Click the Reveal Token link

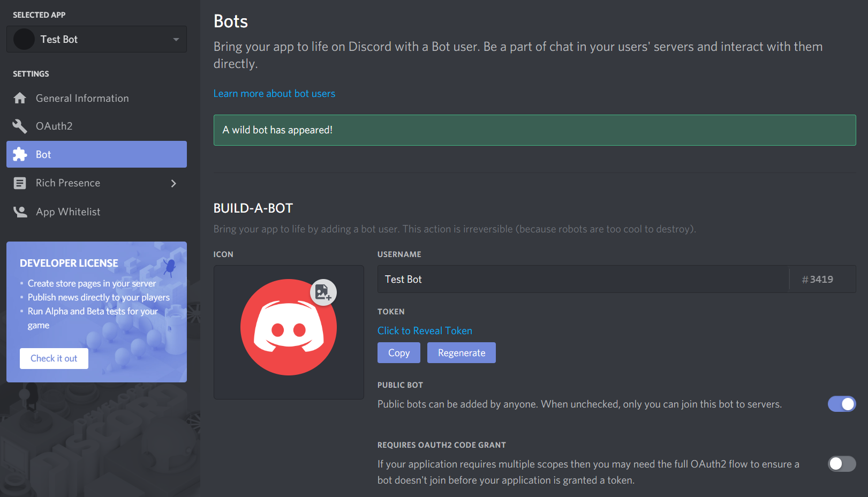425,331
